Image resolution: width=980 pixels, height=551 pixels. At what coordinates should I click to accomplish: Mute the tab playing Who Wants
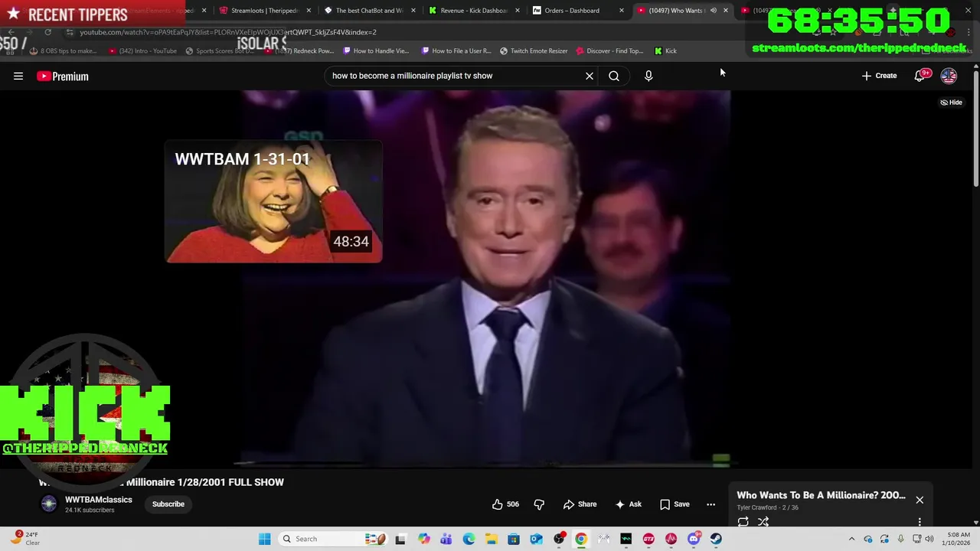coord(713,11)
